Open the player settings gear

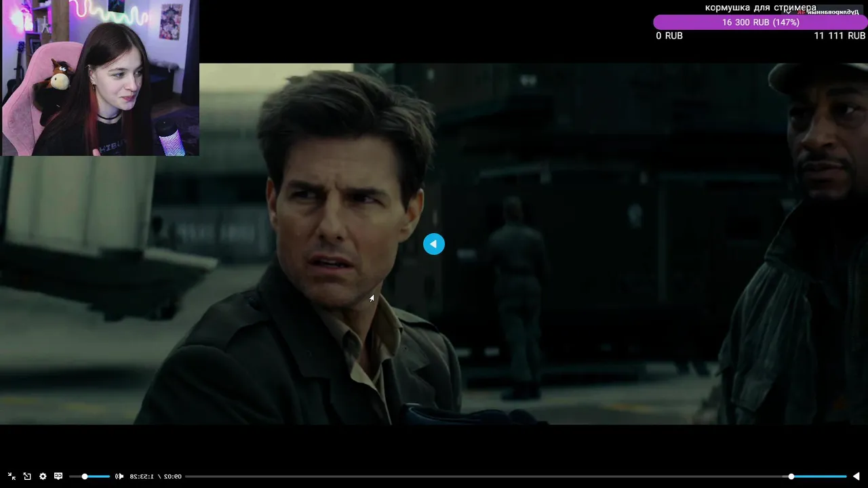pyautogui.click(x=43, y=476)
